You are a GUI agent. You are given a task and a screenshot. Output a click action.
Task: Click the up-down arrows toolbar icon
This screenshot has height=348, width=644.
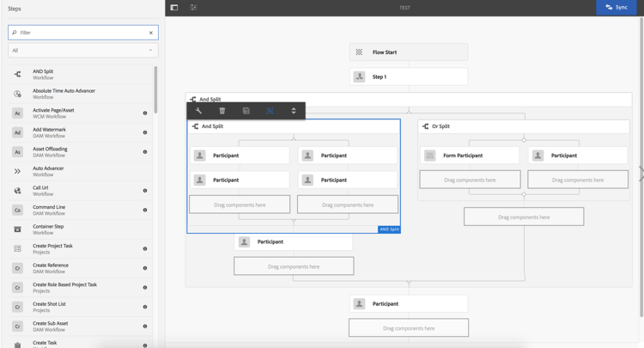click(x=294, y=111)
